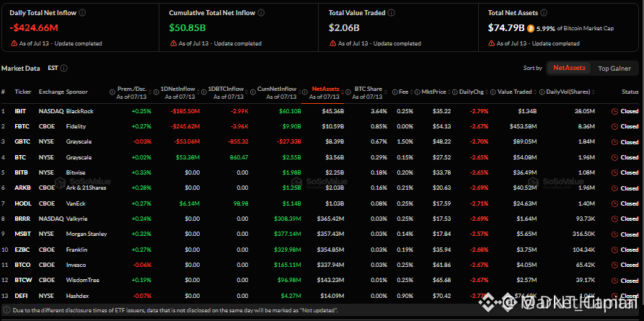Viewport: 644px width, 321px height.
Task: Click info icon beside Daily Total Net Inflow
Action: click(x=82, y=13)
